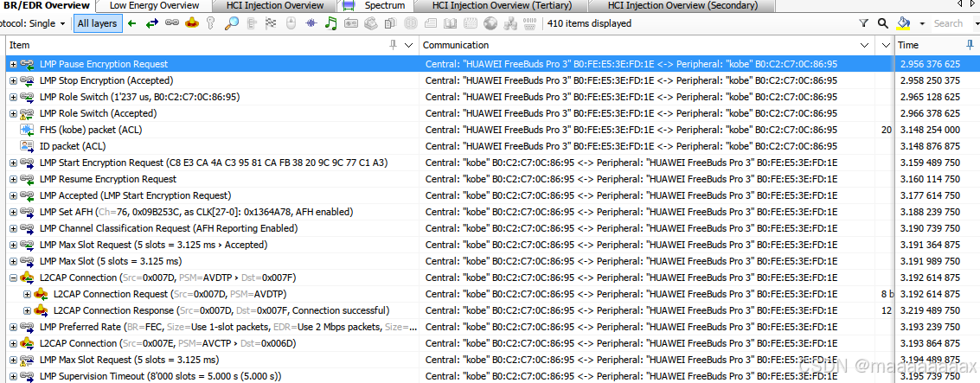Toggle the pin in Item column header
Screen dimensions: 980x383
pyautogui.click(x=394, y=45)
